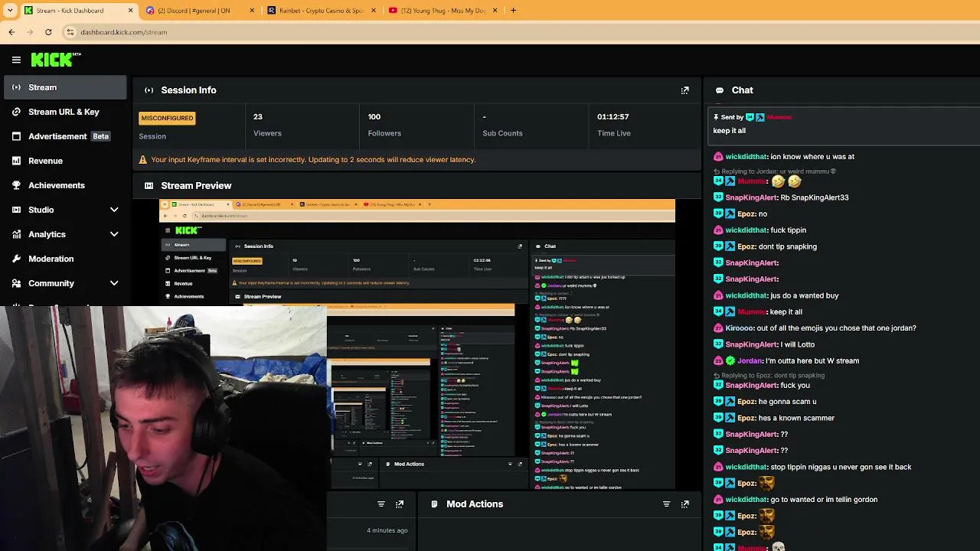Click the 01:12:57 Time Live value
The height and width of the screenshot is (551, 980).
(x=613, y=117)
